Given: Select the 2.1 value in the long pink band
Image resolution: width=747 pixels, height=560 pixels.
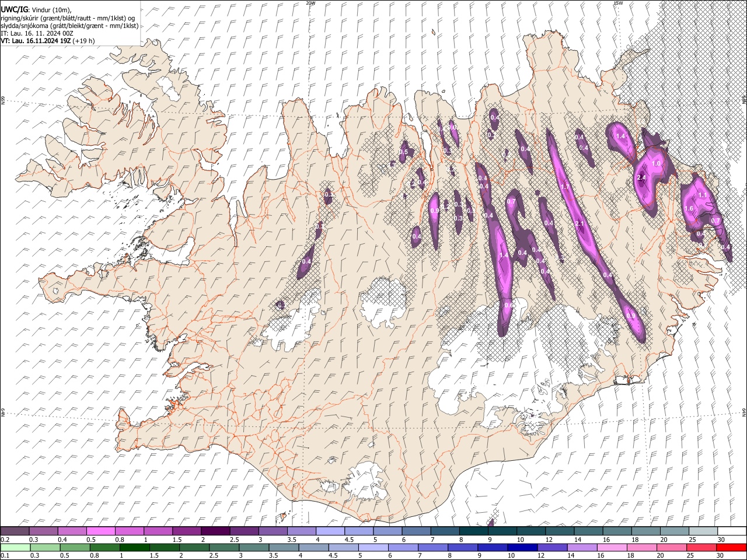Looking at the screenshot, I should 580,224.
